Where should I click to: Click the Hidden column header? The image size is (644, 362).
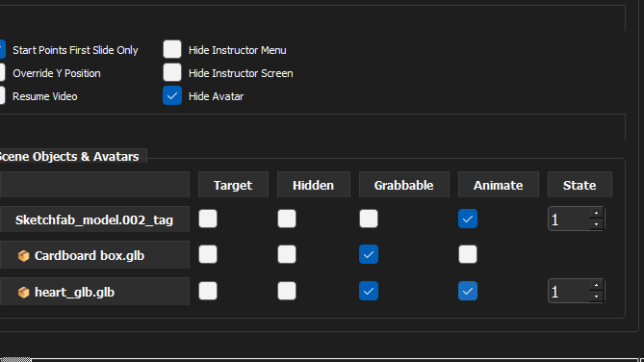point(314,185)
